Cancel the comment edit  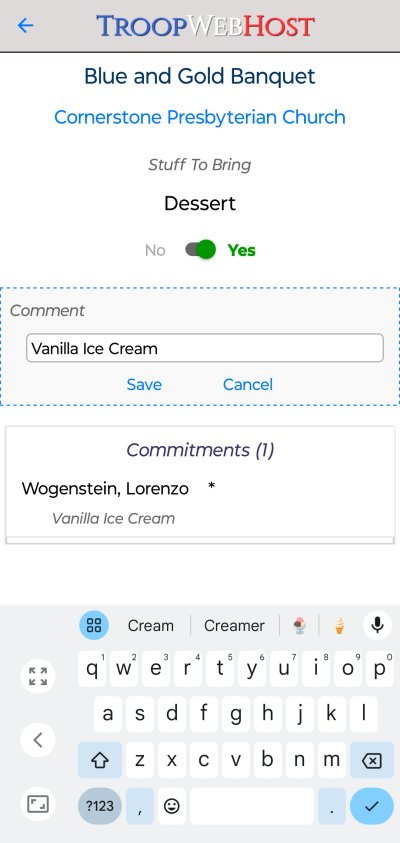[x=248, y=384]
